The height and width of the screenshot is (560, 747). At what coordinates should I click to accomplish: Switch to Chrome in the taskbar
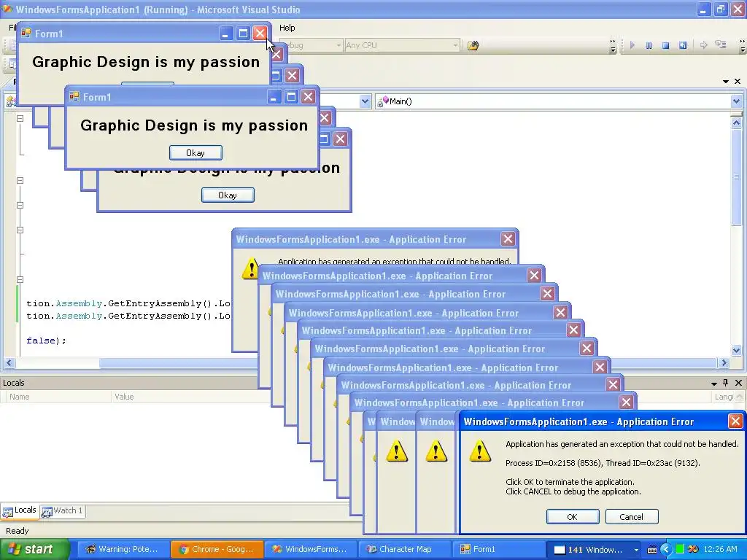217,549
